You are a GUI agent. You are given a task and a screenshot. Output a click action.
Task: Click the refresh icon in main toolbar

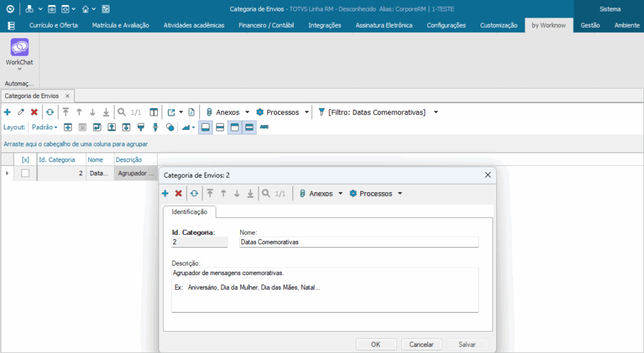[x=50, y=112]
